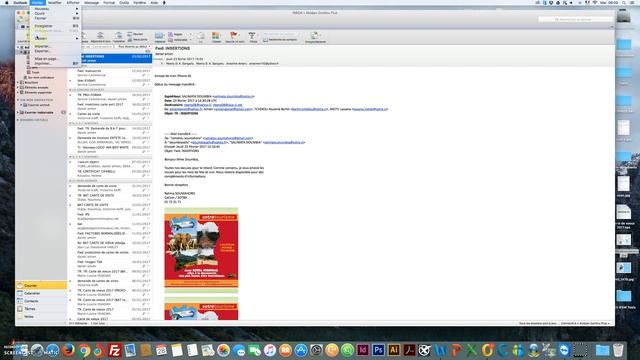Open Firefox from the Dock
Image resolution: width=640 pixels, height=360 pixels.
click(x=69, y=350)
